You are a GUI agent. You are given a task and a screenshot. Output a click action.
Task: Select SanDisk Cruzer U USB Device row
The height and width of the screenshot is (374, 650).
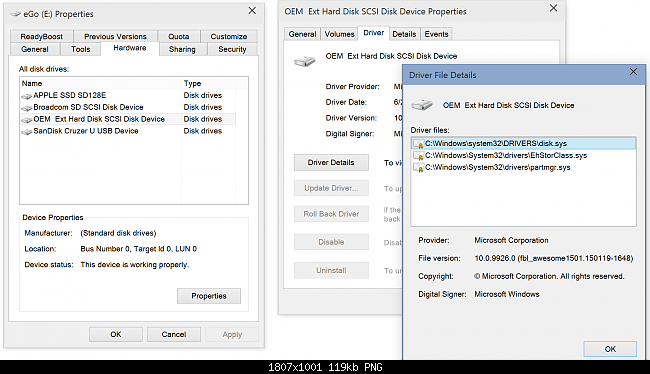[128, 131]
